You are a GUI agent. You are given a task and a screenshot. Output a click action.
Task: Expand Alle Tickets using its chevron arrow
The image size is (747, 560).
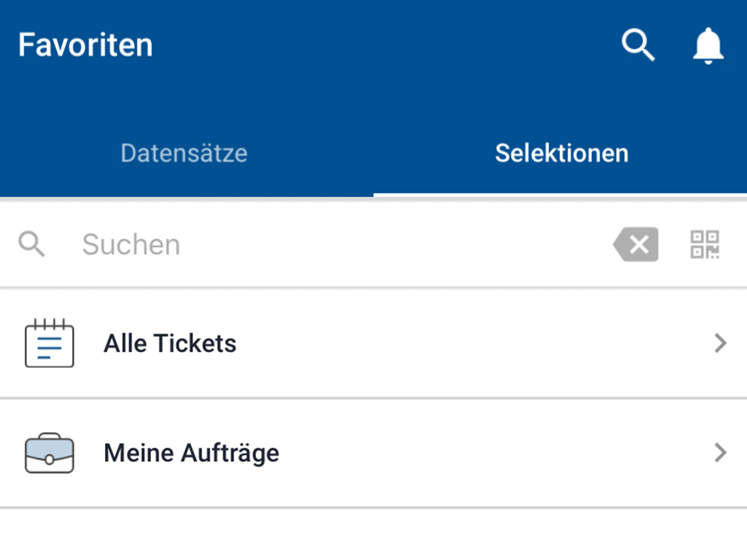pos(720,343)
